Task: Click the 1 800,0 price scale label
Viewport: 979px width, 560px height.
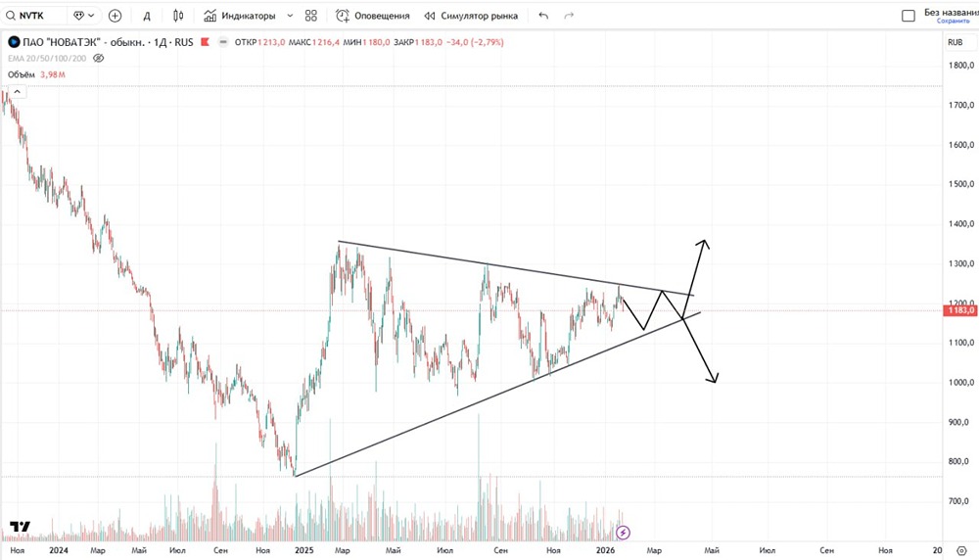Action: pyautogui.click(x=961, y=65)
